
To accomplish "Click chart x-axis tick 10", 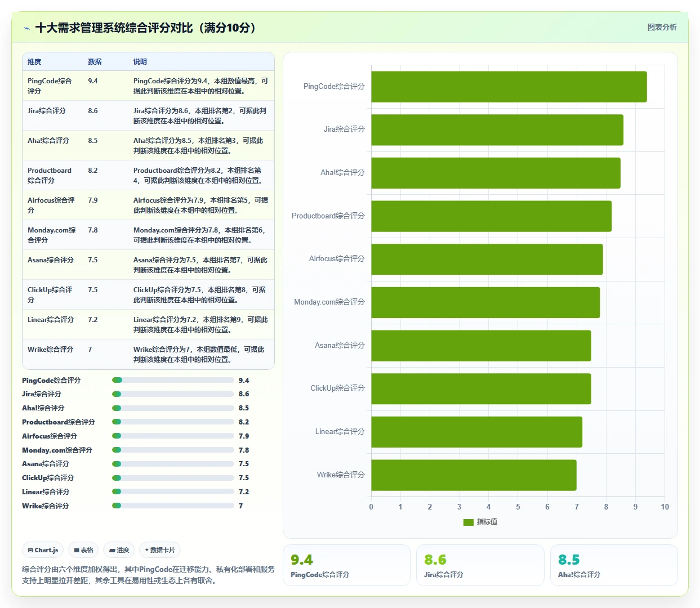I will click(x=665, y=507).
